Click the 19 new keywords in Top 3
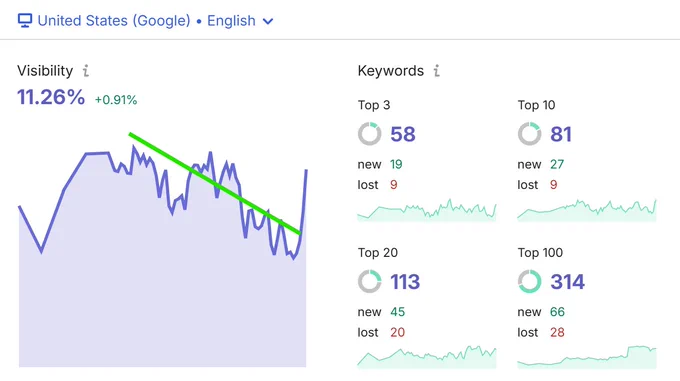 [396, 164]
